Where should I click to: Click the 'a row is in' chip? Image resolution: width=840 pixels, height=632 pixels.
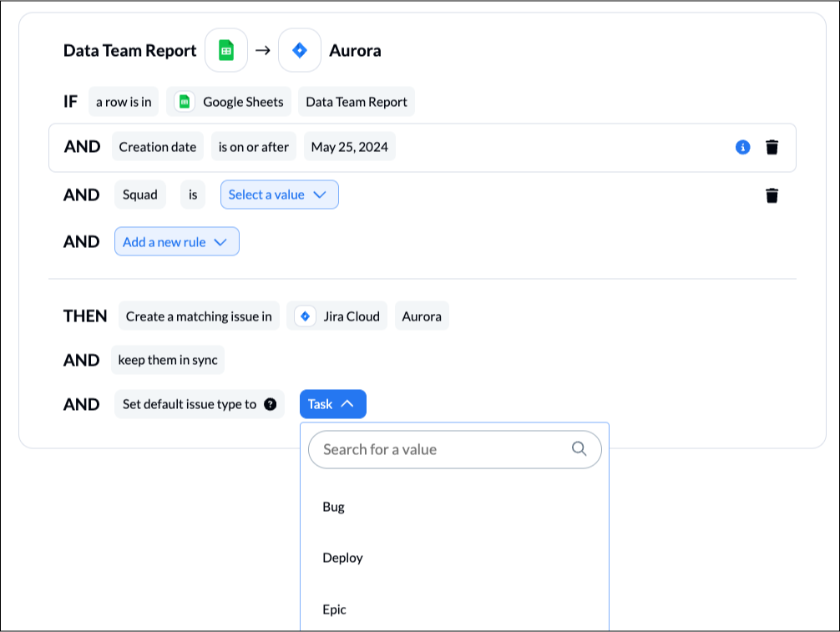pyautogui.click(x=124, y=102)
